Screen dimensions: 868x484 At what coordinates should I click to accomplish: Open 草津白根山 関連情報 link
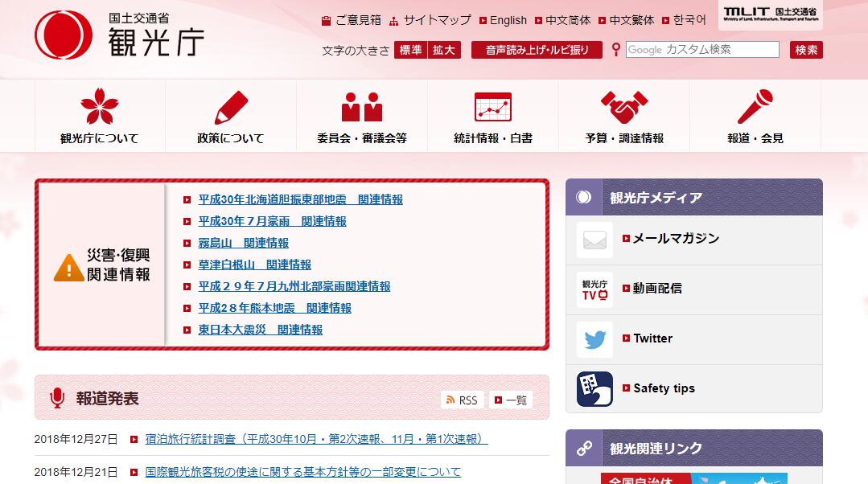[x=255, y=265]
